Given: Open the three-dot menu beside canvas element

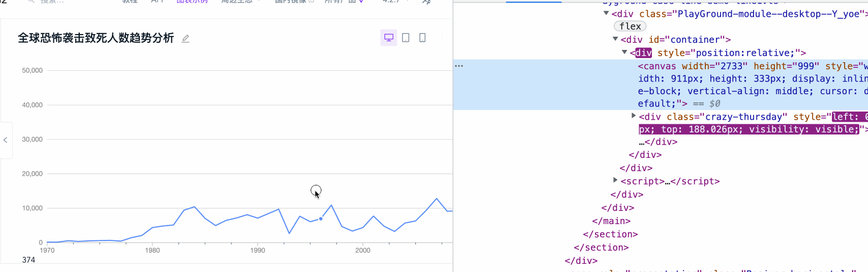Looking at the screenshot, I should coord(459,66).
